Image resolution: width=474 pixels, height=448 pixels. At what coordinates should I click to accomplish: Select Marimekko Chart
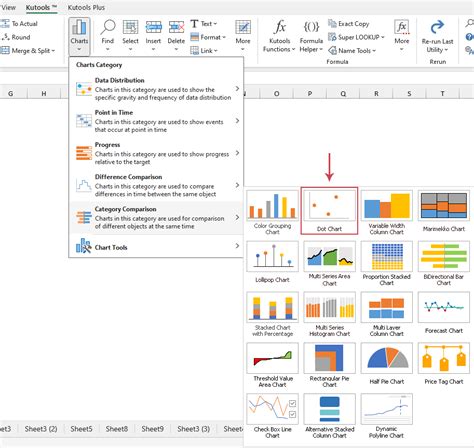[444, 211]
